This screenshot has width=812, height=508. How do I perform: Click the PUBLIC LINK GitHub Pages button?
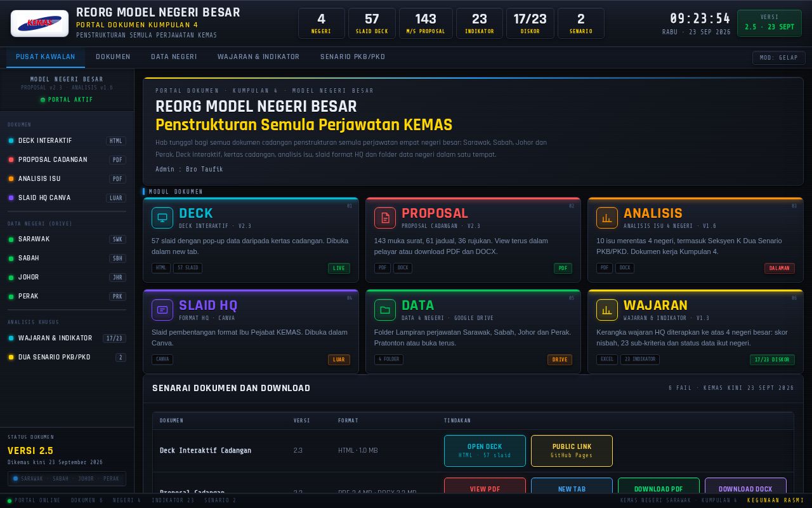click(x=572, y=451)
